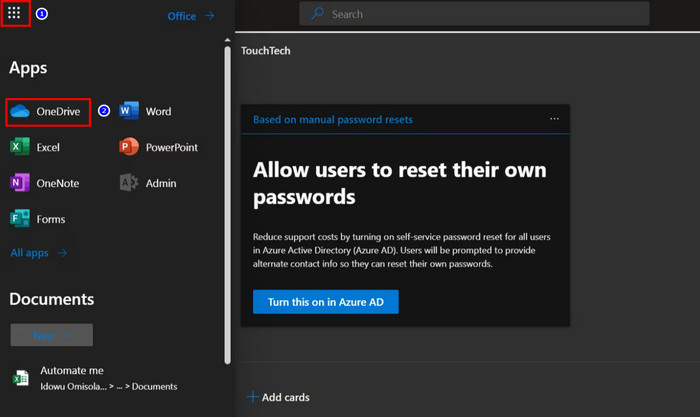Open the card's more options ellipsis
The width and height of the screenshot is (700, 417).
pos(554,119)
